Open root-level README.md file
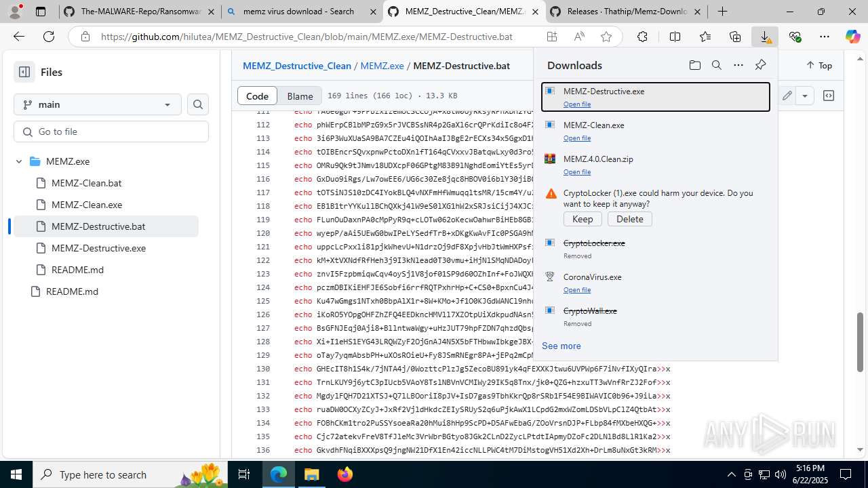This screenshot has width=868, height=488. pos(72,291)
